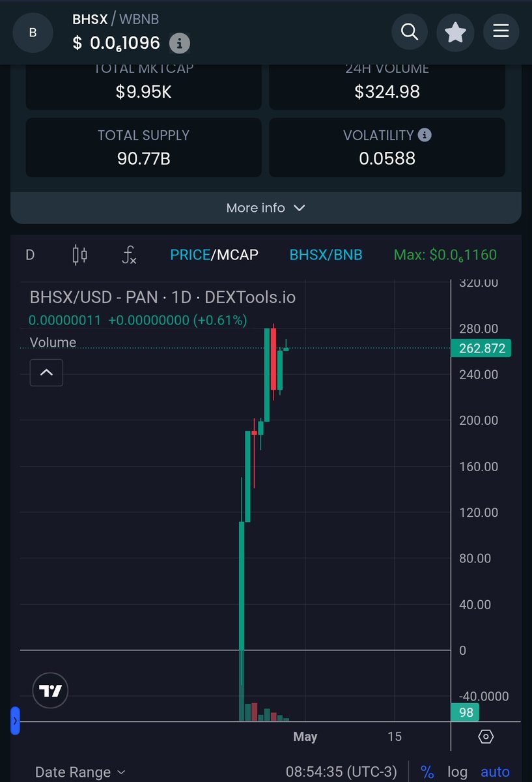This screenshot has height=782, width=532.
Task: Toggle auto scale
Action: (x=495, y=772)
